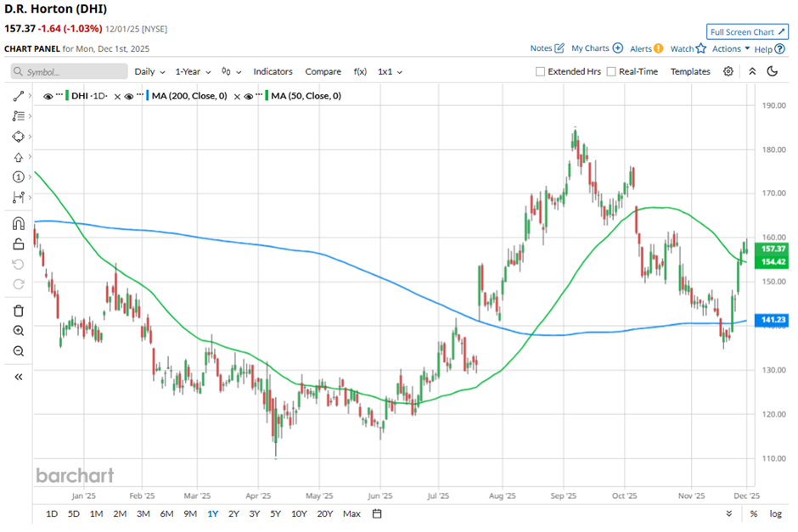Select the 6M time range
This screenshot has width=798, height=532.
tap(166, 513)
